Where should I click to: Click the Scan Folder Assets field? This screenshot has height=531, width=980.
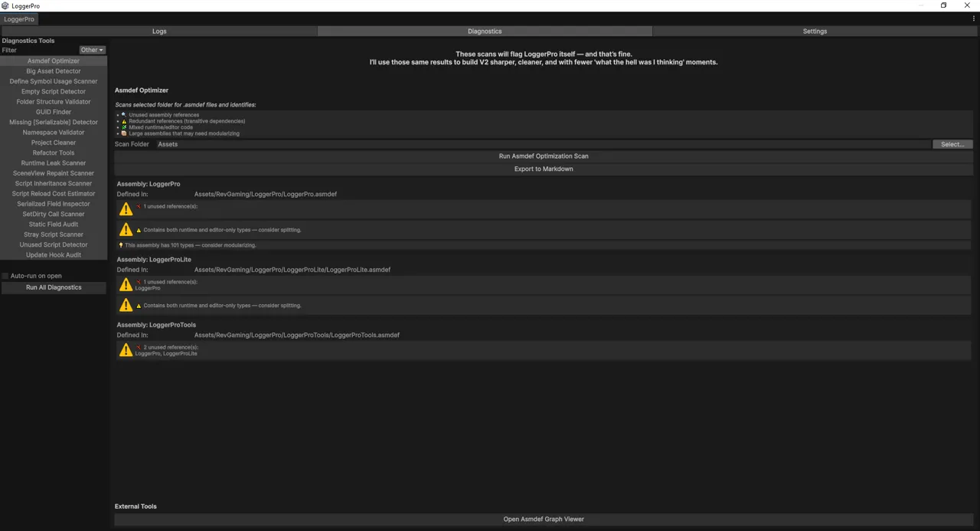tap(544, 144)
